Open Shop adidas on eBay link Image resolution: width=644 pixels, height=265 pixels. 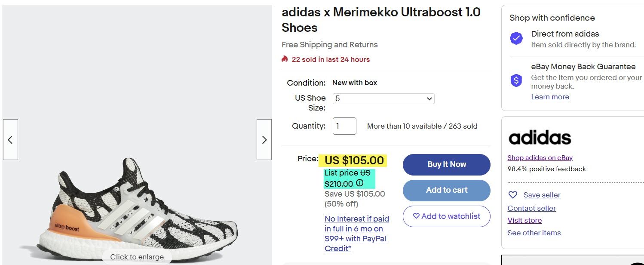pyautogui.click(x=540, y=158)
